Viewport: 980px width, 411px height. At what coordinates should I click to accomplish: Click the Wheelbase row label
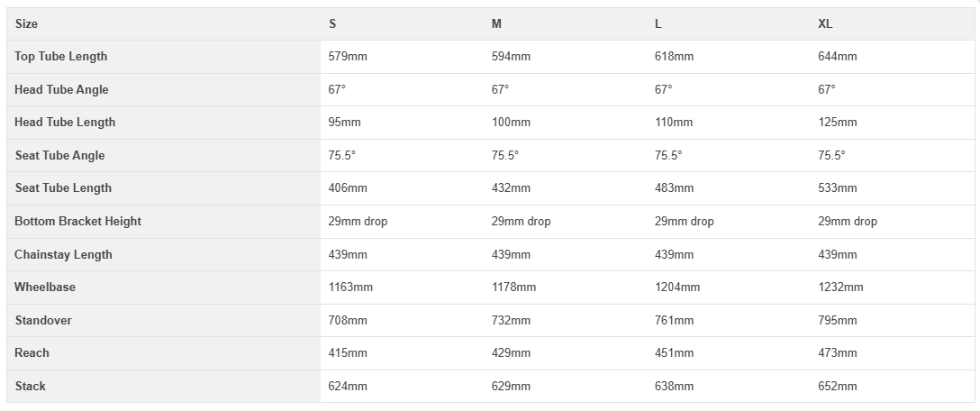[45, 287]
